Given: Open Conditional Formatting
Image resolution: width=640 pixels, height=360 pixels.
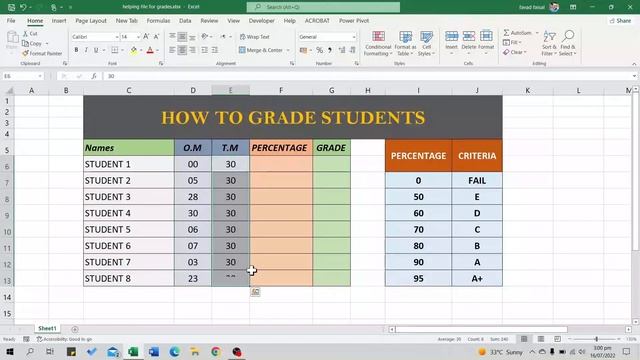Looking at the screenshot, I should coord(378,43).
